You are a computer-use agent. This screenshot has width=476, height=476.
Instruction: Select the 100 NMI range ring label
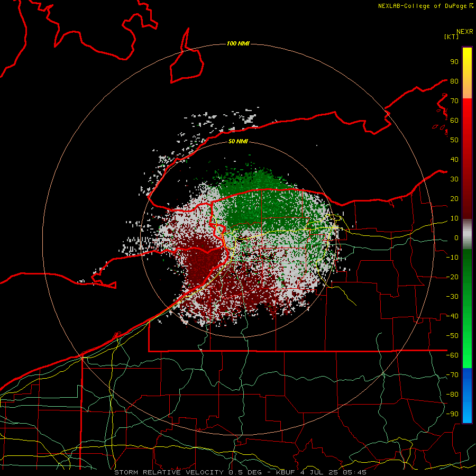238,44
